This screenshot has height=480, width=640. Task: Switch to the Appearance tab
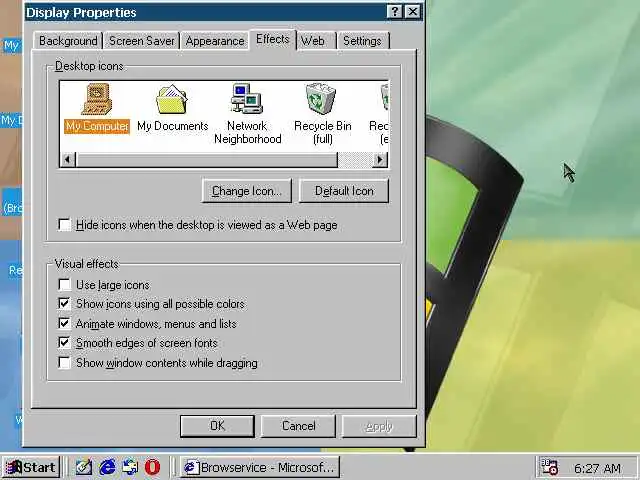click(x=215, y=41)
